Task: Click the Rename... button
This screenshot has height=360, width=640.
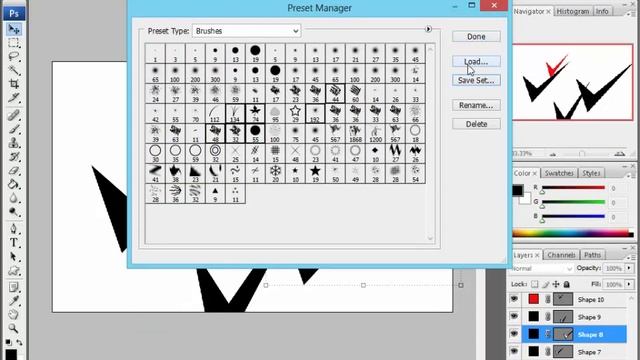Action: click(476, 105)
